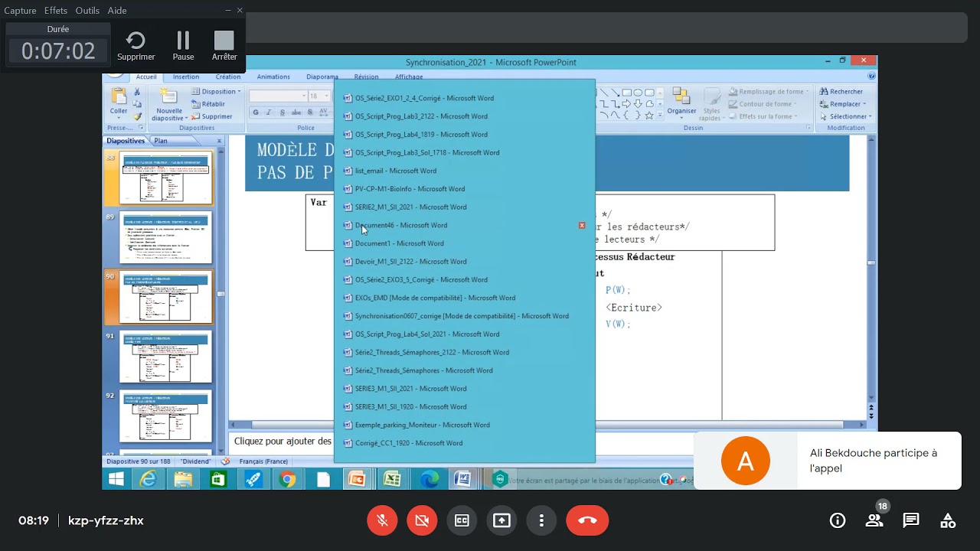
Task: Open Excel from the taskbar
Action: (392, 479)
